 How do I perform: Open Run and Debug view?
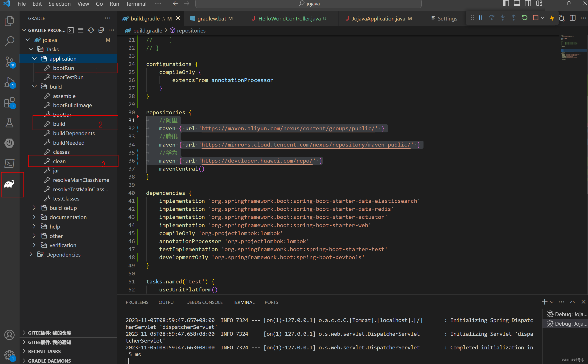coord(9,82)
